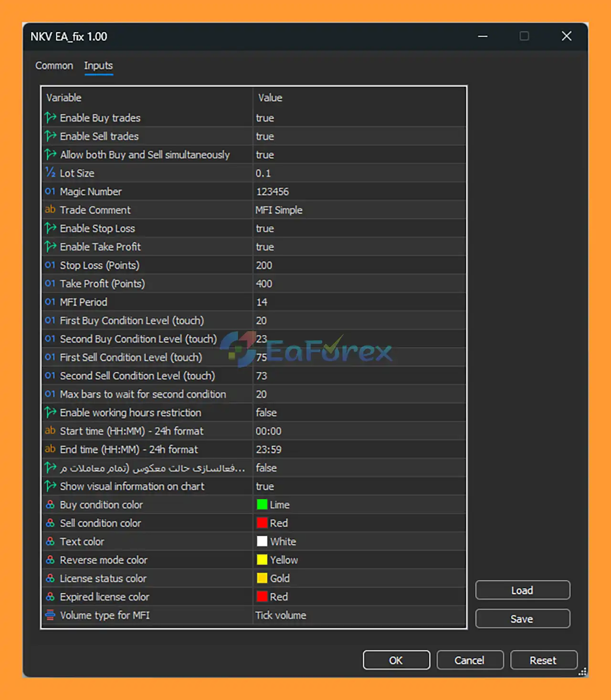Toggle the Enable Stop Loss value
Viewport: 611px width, 700px height.
265,229
